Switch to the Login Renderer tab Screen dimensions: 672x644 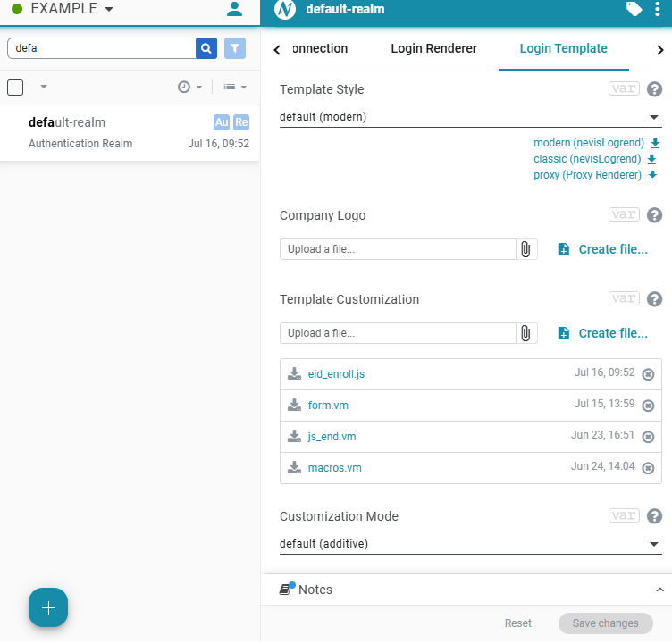433,49
